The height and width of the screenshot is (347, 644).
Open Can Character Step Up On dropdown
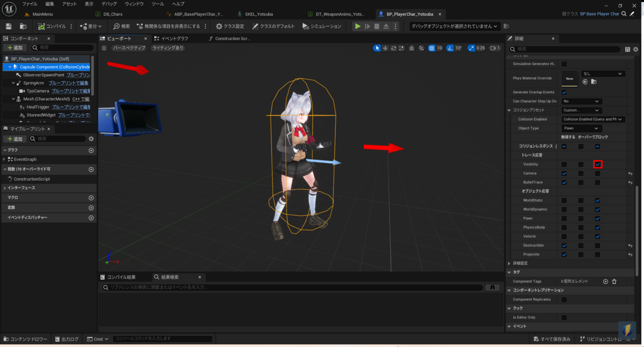click(582, 101)
